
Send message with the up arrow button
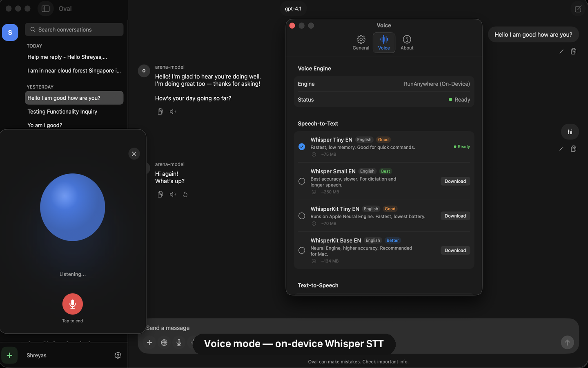click(567, 343)
